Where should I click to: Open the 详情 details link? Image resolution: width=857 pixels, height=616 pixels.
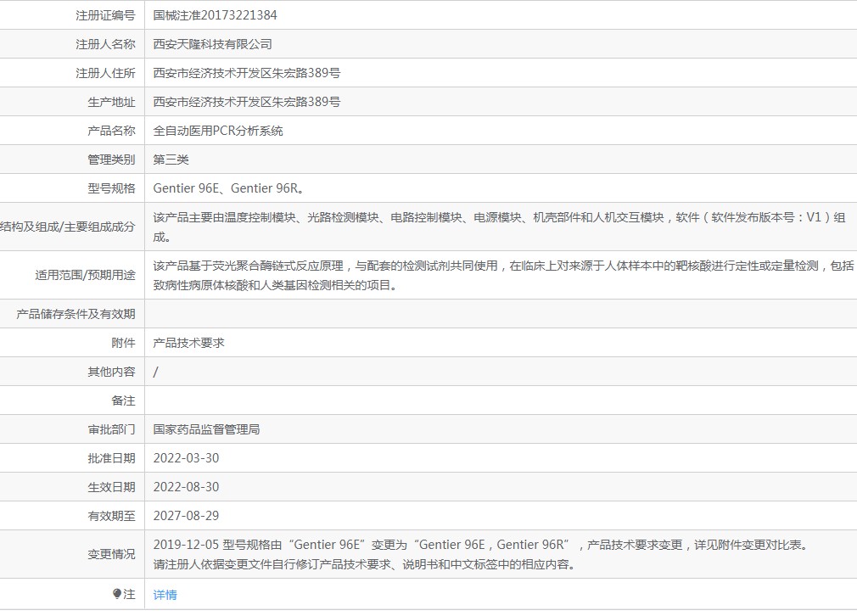point(165,595)
